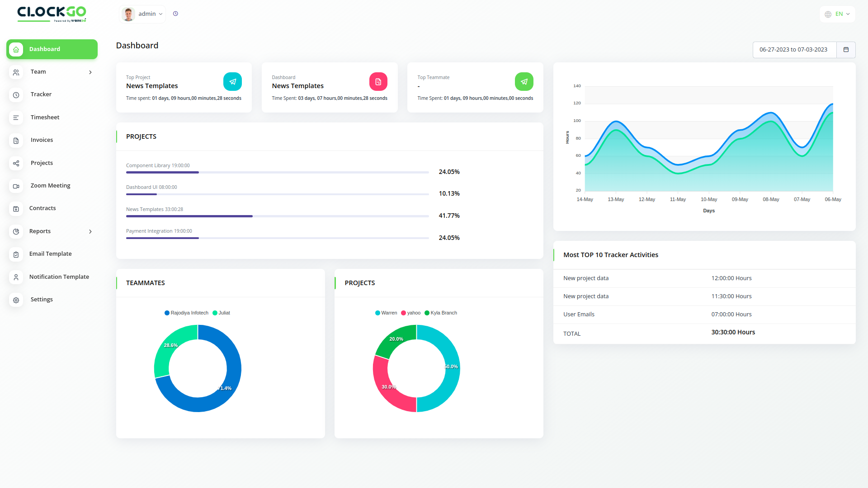Screen dimensions: 868x488
Task: Go to Settings via gear icon
Action: pyautogui.click(x=16, y=300)
